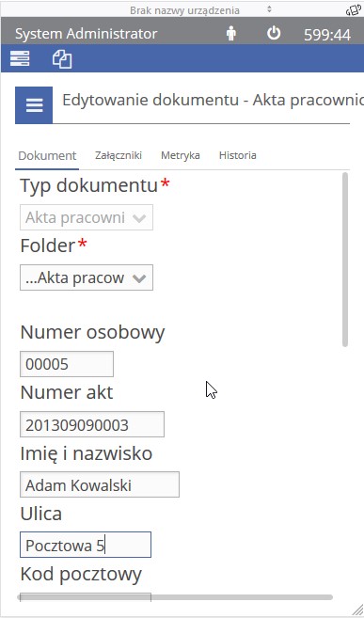Click the copy documents icon
Screen dimensions: 364x618
coord(62,59)
